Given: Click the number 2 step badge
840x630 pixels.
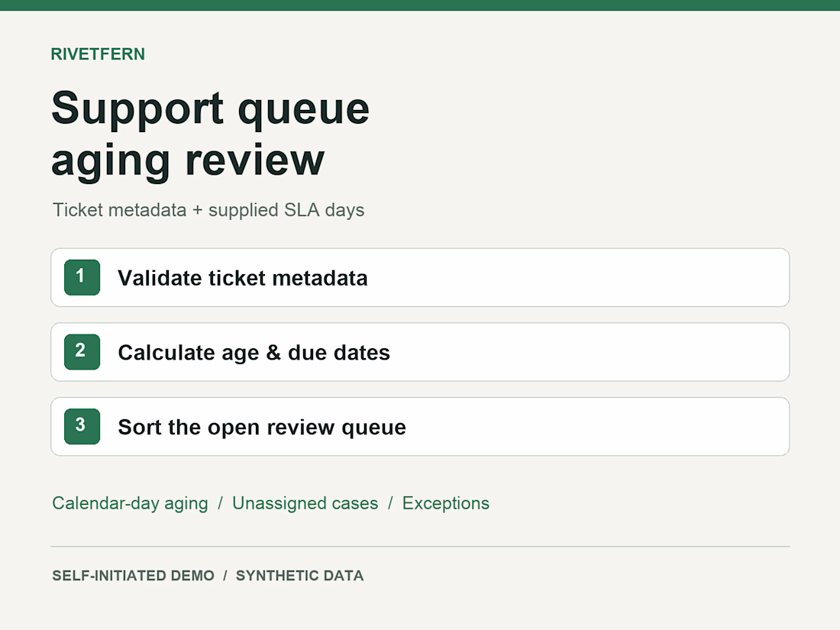Looking at the screenshot, I should [x=82, y=352].
